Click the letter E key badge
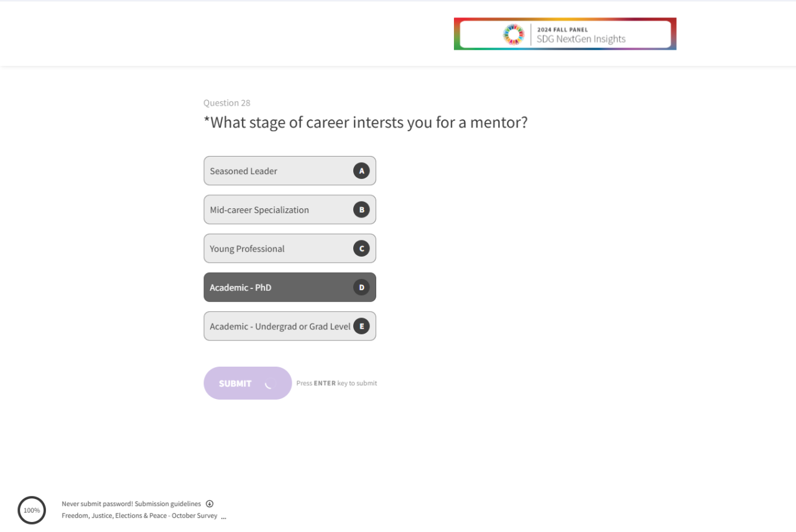This screenshot has height=532, width=796. (x=361, y=326)
